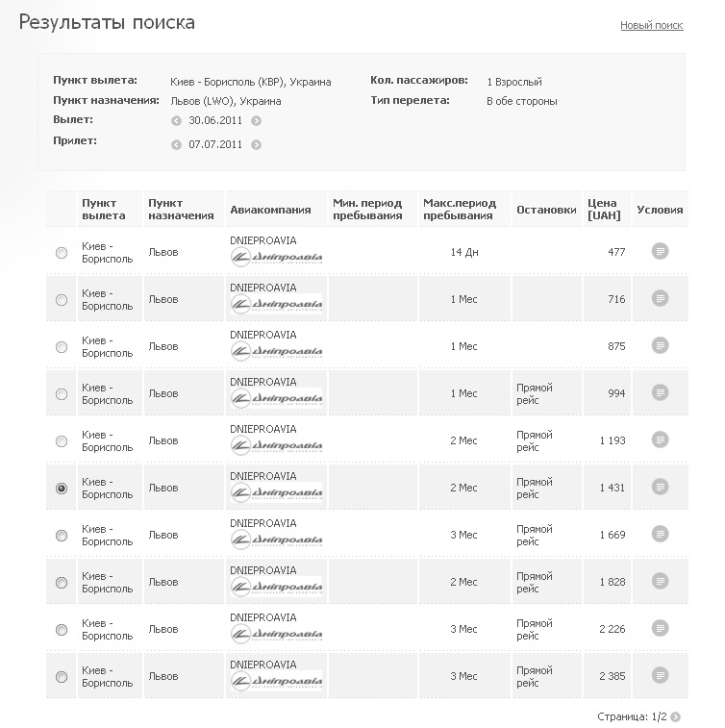Click the Авиакомпания column header
This screenshot has height=728, width=725.
click(x=270, y=210)
